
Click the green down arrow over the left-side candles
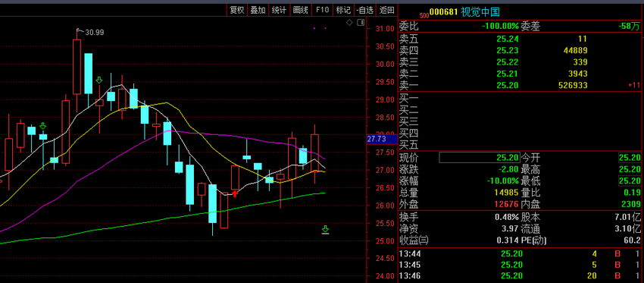(42, 126)
